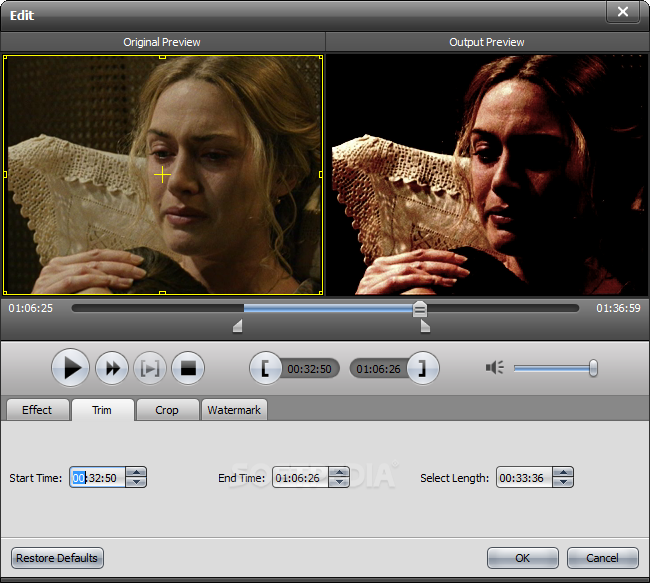The height and width of the screenshot is (583, 650).
Task: Click the volume slider handle
Action: 593,368
